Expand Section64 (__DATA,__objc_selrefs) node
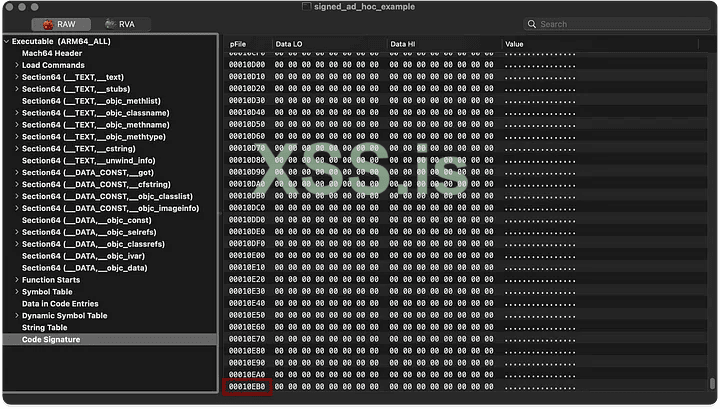The height and width of the screenshot is (409, 720). click(17, 232)
